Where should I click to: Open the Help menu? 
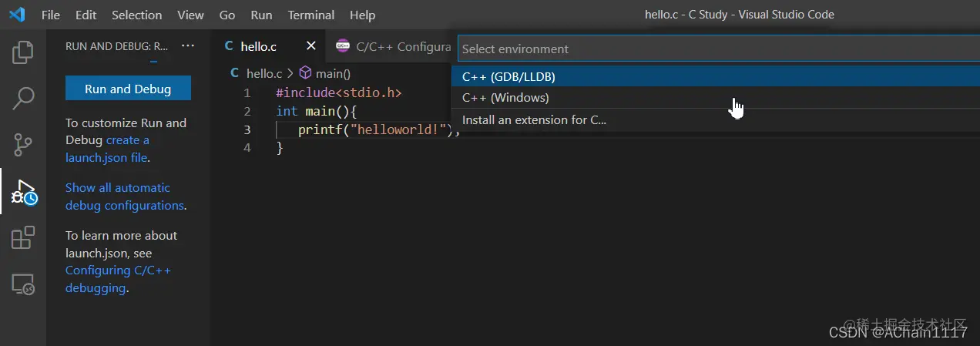[362, 15]
